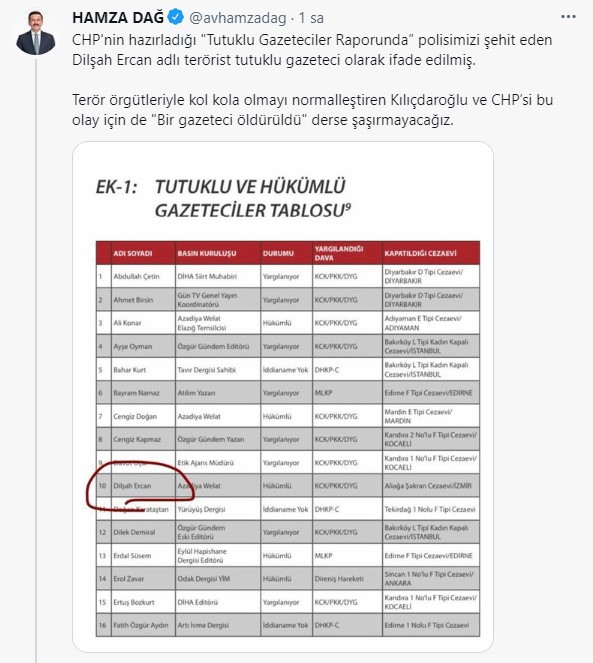Click the Fatih Özgür Aydın row
Image resolution: width=593 pixels, height=663 pixels.
288,625
